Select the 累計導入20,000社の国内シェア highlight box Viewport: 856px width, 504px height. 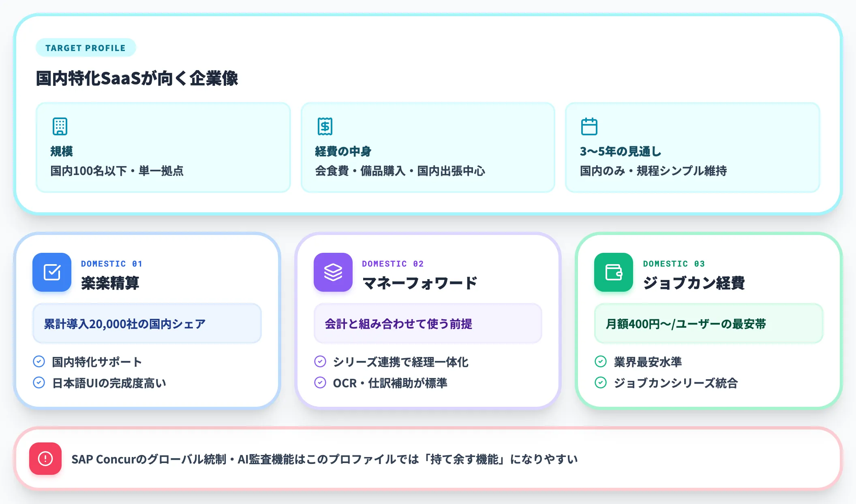(147, 323)
